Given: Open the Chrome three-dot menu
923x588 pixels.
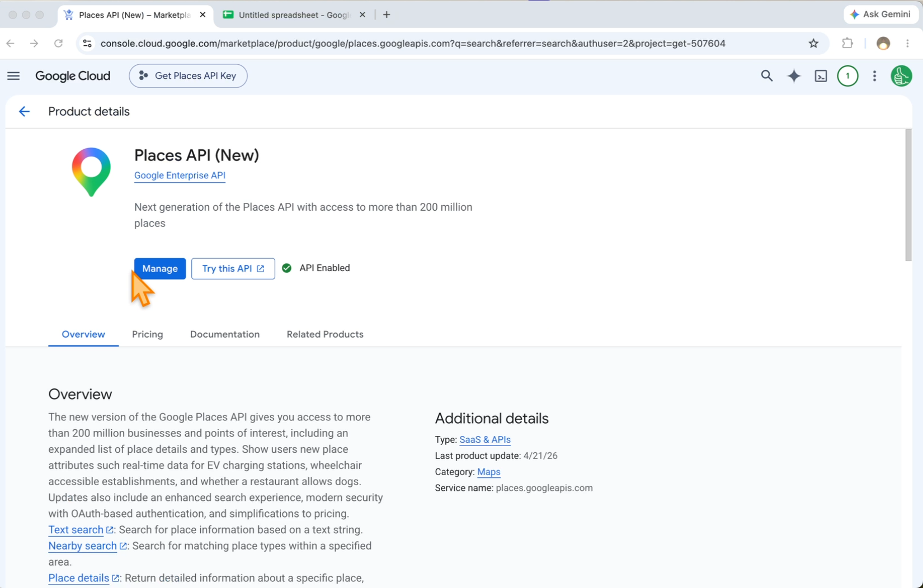Looking at the screenshot, I should point(907,44).
